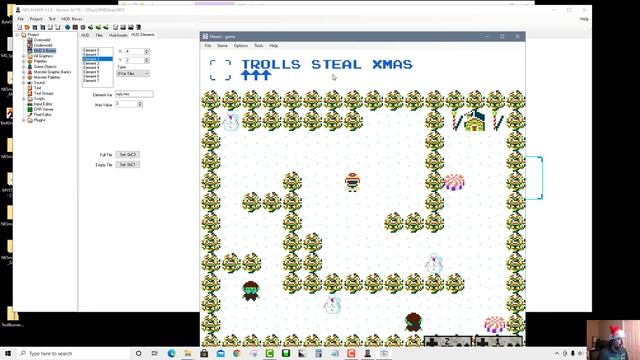Open Microsoft Edge from the taskbar
The image size is (640, 360).
point(171,353)
